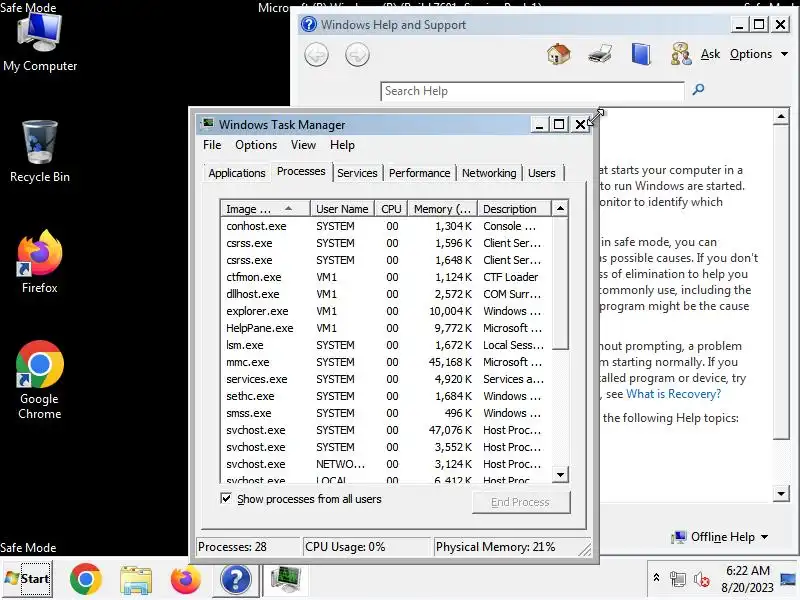This screenshot has height=600, width=800.
Task: Click Firefox icon in the taskbar
Action: pyautogui.click(x=186, y=579)
